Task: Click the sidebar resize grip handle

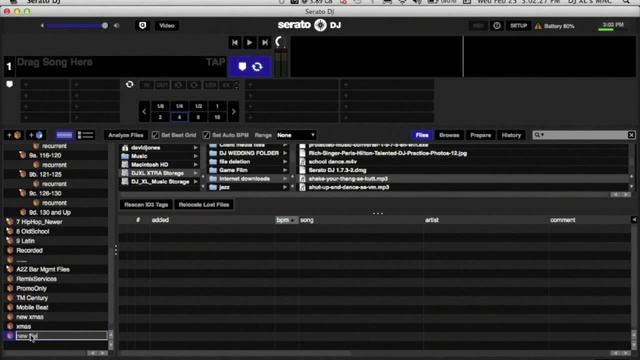Action: tap(116, 250)
